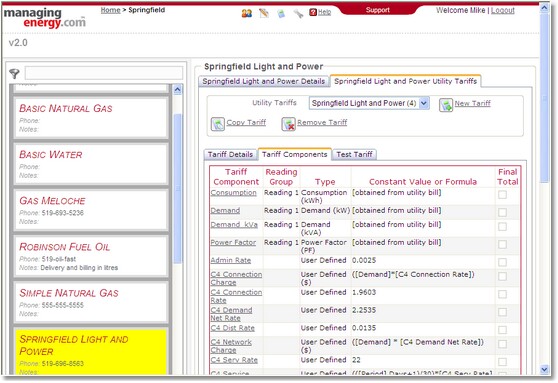This screenshot has height=383, width=558.
Task: Check Final Total for C4 Dist Rate row
Action: pyautogui.click(x=502, y=330)
